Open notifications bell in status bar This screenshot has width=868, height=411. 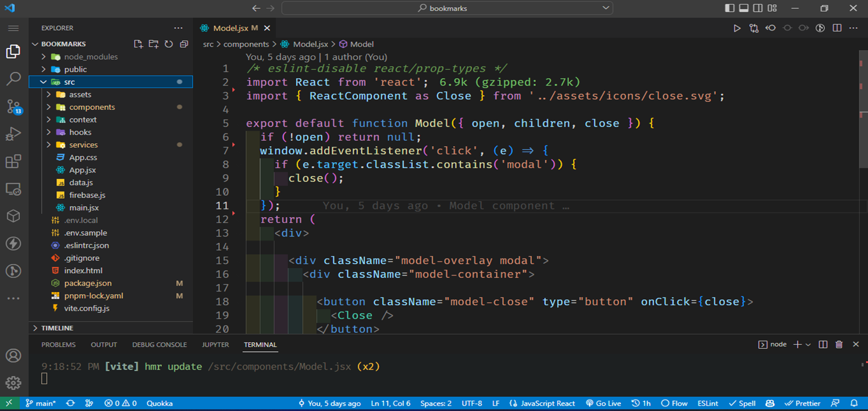coord(854,403)
